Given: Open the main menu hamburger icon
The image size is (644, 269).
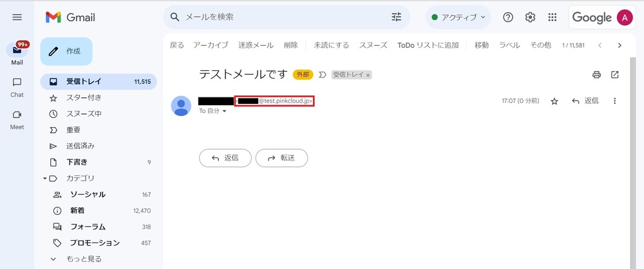Looking at the screenshot, I should (x=17, y=17).
